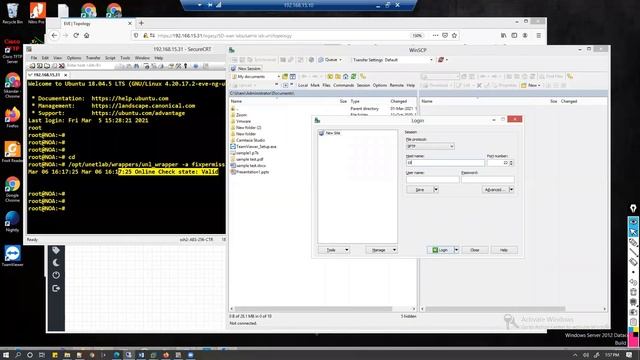The image size is (640, 360).
Task: Click the Login button
Action: click(x=440, y=250)
